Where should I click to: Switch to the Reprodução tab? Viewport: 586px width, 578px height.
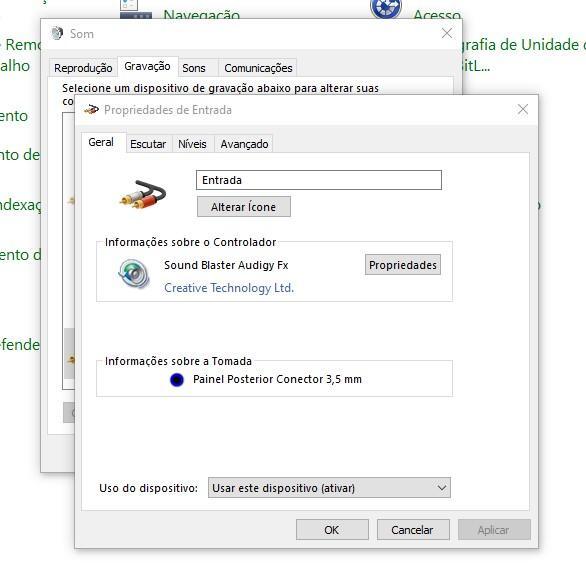[83, 68]
